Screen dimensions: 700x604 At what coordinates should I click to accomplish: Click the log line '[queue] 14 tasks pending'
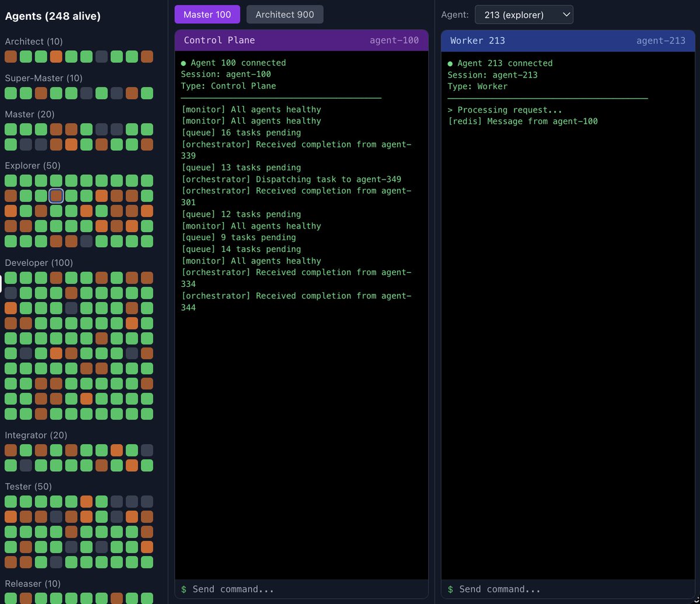tap(241, 249)
